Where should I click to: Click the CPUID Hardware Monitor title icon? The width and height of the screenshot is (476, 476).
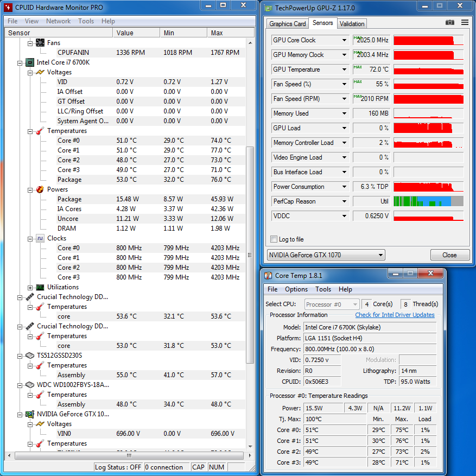8,7
